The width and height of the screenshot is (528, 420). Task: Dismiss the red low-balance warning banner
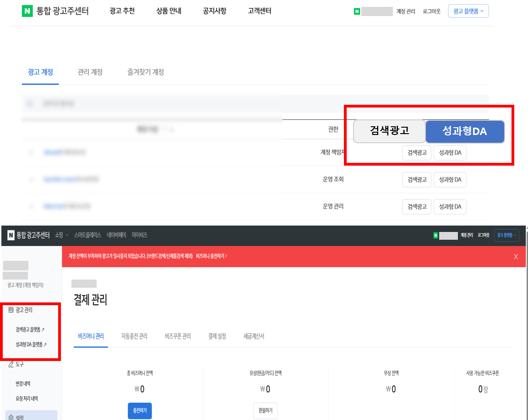pyautogui.click(x=516, y=257)
